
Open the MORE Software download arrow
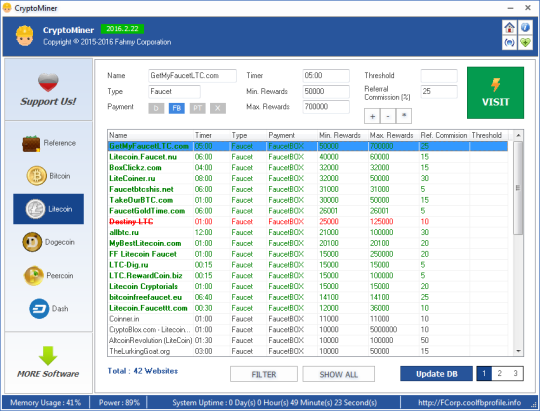coord(48,362)
